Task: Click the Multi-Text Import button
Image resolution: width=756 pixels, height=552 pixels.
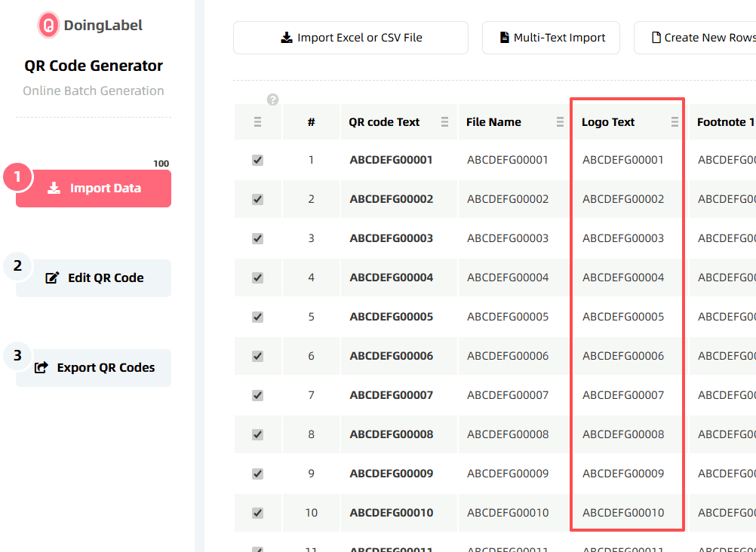Action: (x=551, y=38)
